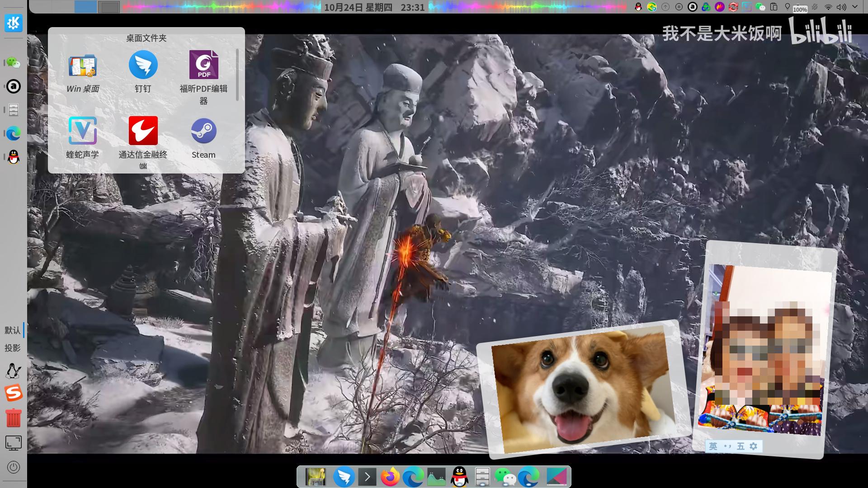Toggle 英 language mode in input bar
868x488 pixels.
pyautogui.click(x=713, y=446)
